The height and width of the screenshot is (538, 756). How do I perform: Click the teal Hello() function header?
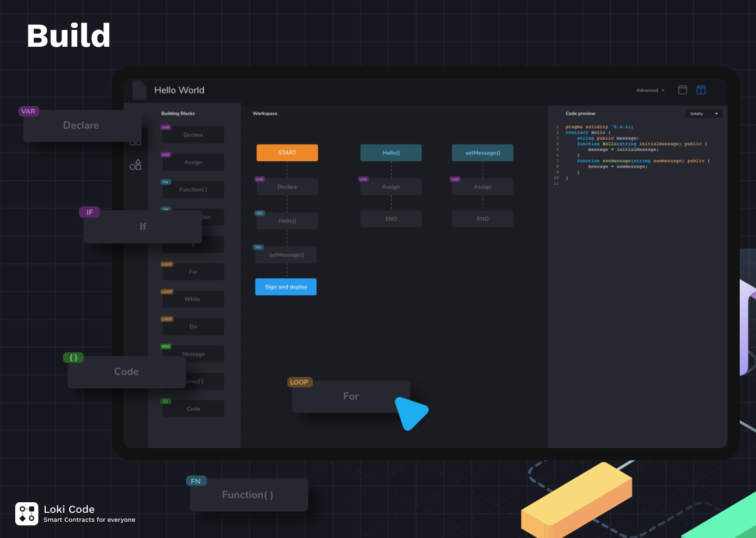point(391,153)
